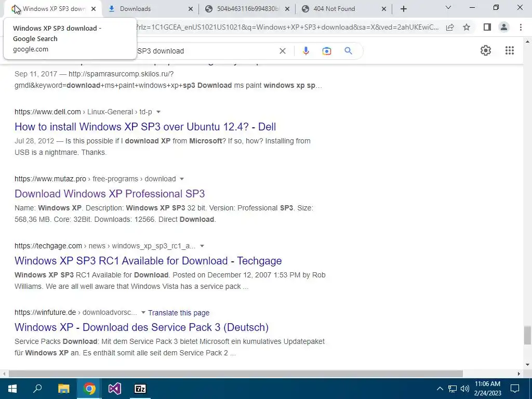Open Google Lens image search camera icon
Viewport: 532px width, 399px height.
point(326,51)
